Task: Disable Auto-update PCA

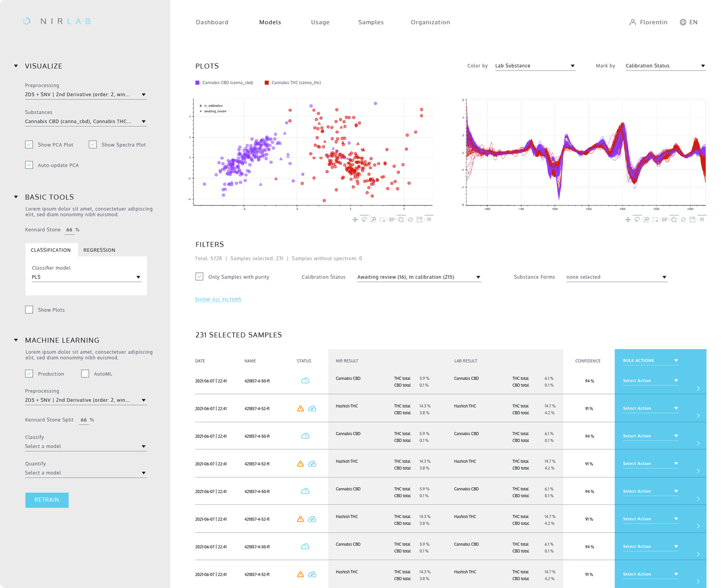Action: [29, 165]
